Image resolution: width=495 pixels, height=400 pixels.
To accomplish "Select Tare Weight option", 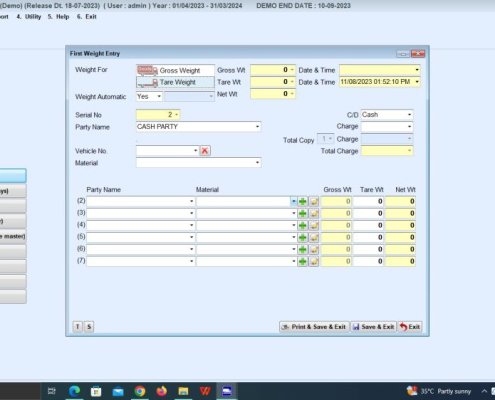I will 175,82.
